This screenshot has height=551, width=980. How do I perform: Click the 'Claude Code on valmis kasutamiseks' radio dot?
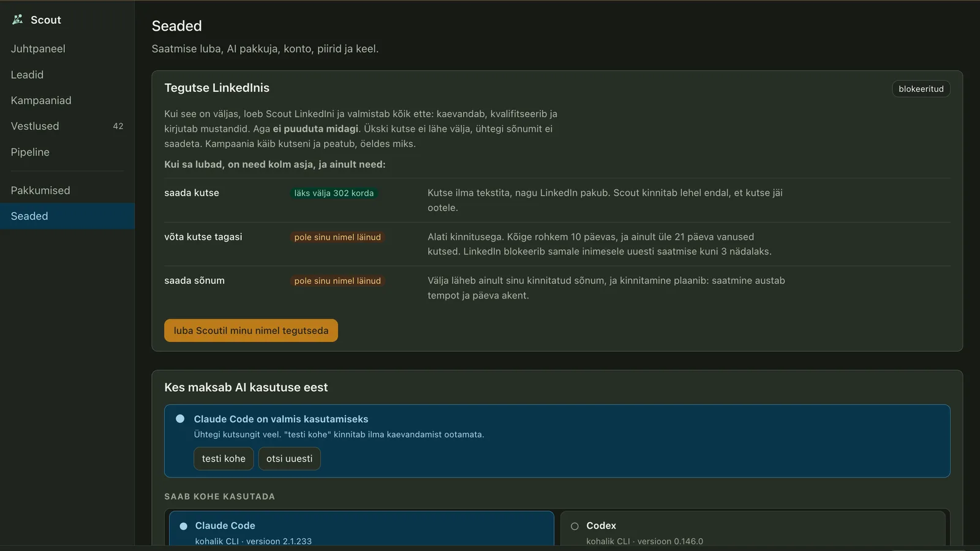tap(180, 419)
